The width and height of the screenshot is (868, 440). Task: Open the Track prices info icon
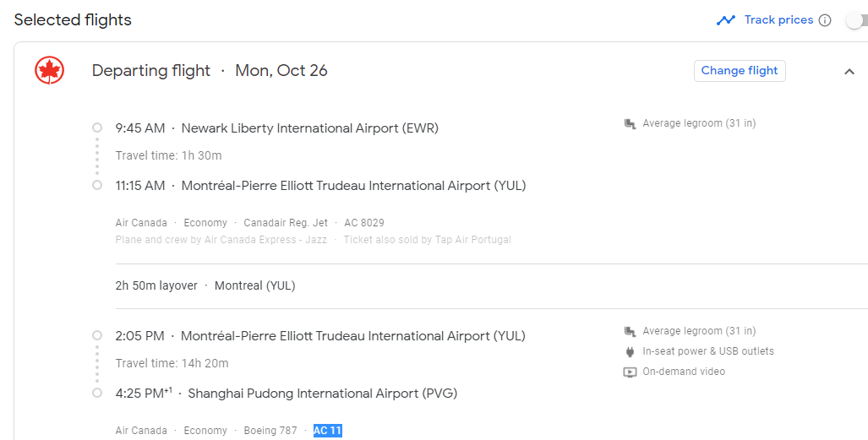[x=825, y=20]
